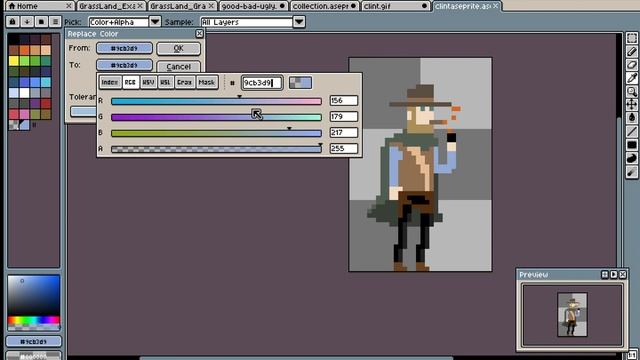Adjust the A alpha slider

(216, 149)
